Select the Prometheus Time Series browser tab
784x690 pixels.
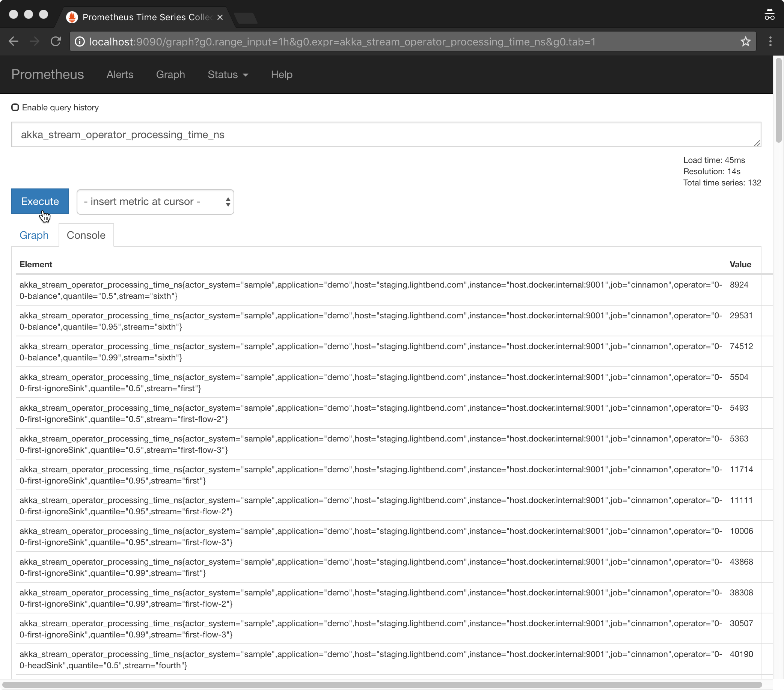coord(146,17)
